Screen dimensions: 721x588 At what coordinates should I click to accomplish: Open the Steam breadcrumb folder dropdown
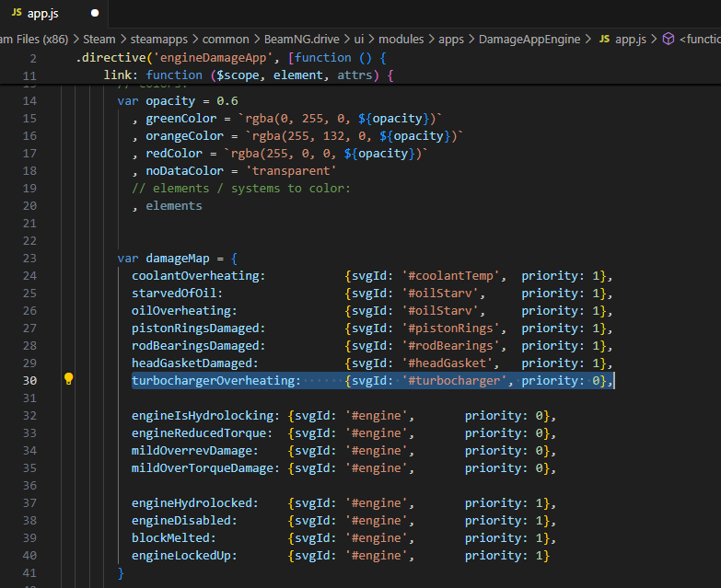[99, 40]
